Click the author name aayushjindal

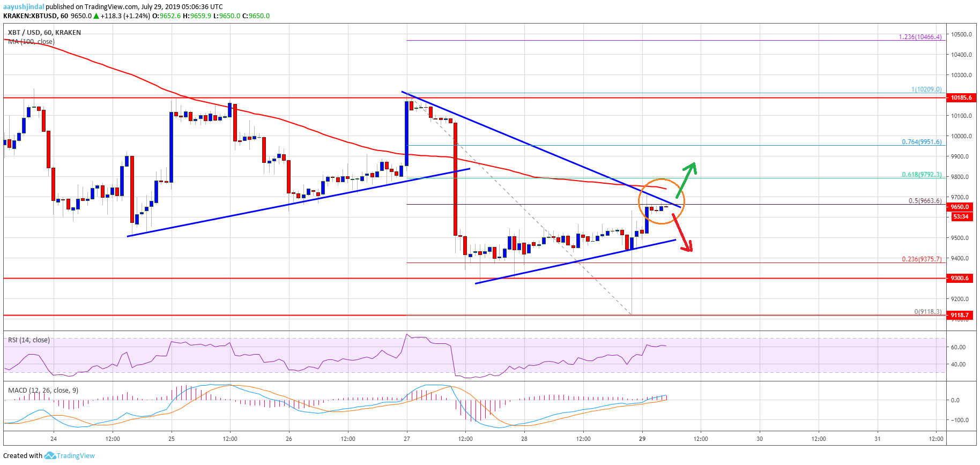coord(24,7)
